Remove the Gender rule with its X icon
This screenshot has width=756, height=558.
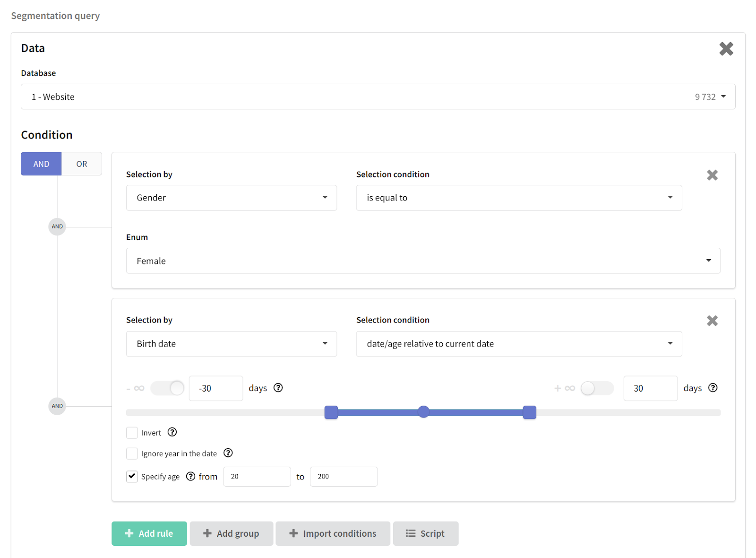pyautogui.click(x=712, y=175)
